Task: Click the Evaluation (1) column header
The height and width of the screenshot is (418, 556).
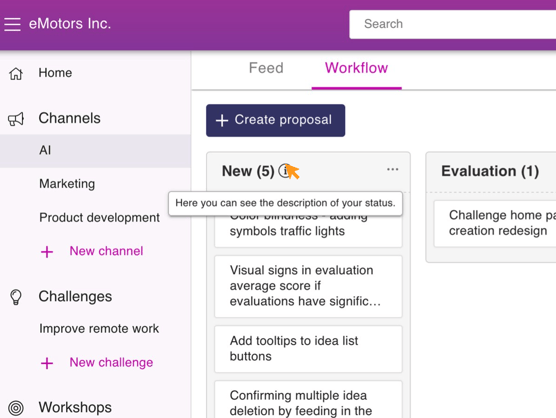Action: tap(490, 171)
